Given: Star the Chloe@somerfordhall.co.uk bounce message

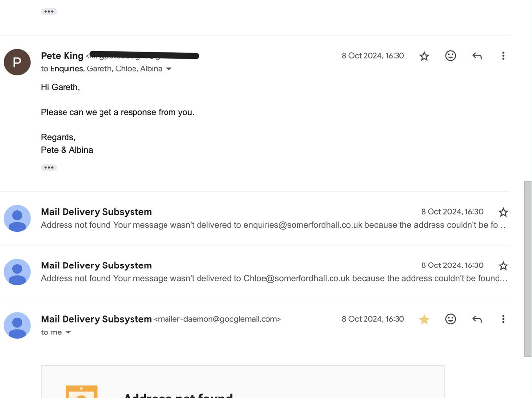Looking at the screenshot, I should [503, 266].
